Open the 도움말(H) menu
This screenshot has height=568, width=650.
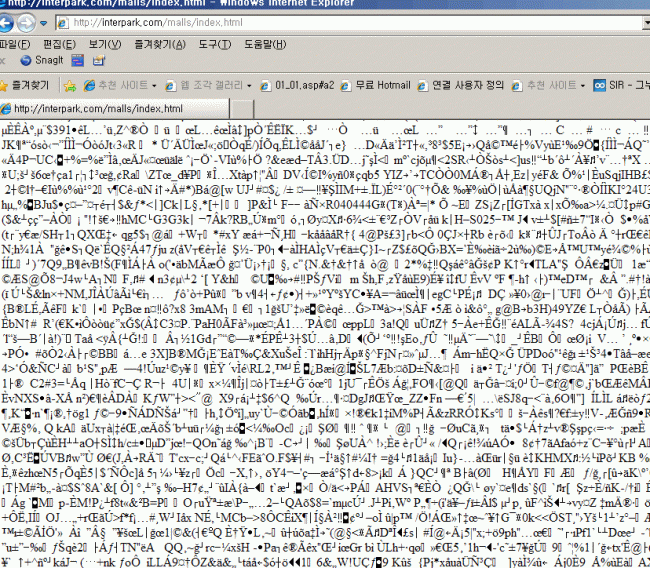pyautogui.click(x=265, y=44)
